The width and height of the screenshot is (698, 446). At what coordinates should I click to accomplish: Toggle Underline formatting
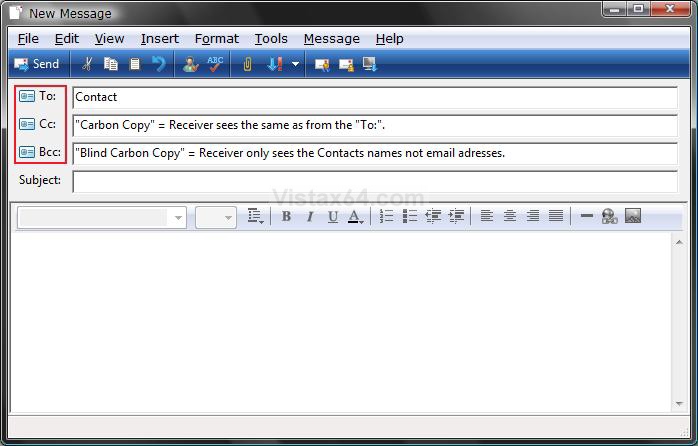pyautogui.click(x=332, y=216)
